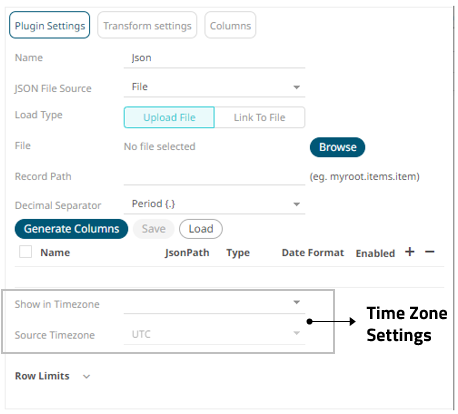Click the Record Path input field
Viewport: 458px width, 414px height.
[214, 177]
